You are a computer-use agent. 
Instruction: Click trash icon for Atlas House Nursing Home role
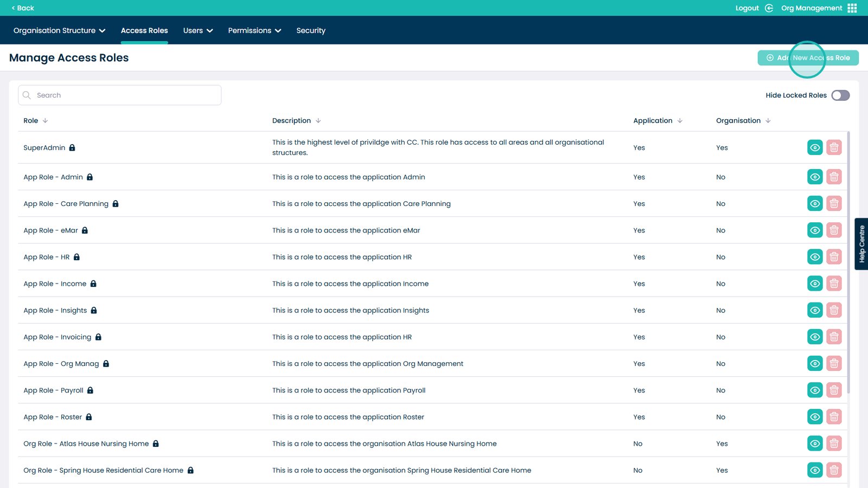[834, 444]
